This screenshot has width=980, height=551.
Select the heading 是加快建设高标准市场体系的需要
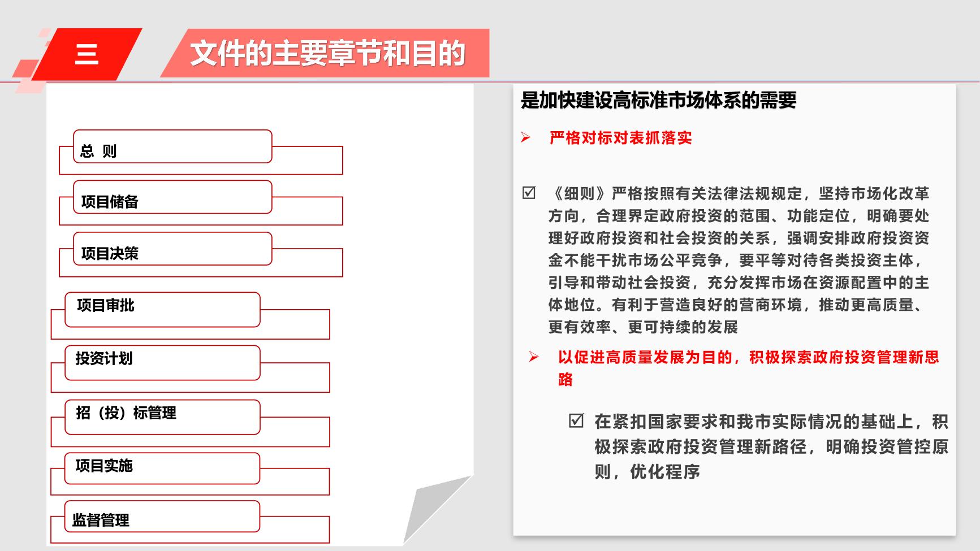point(659,101)
